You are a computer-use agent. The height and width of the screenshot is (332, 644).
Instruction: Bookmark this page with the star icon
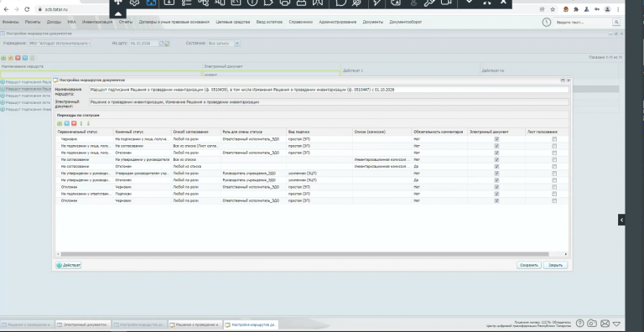[x=553, y=9]
